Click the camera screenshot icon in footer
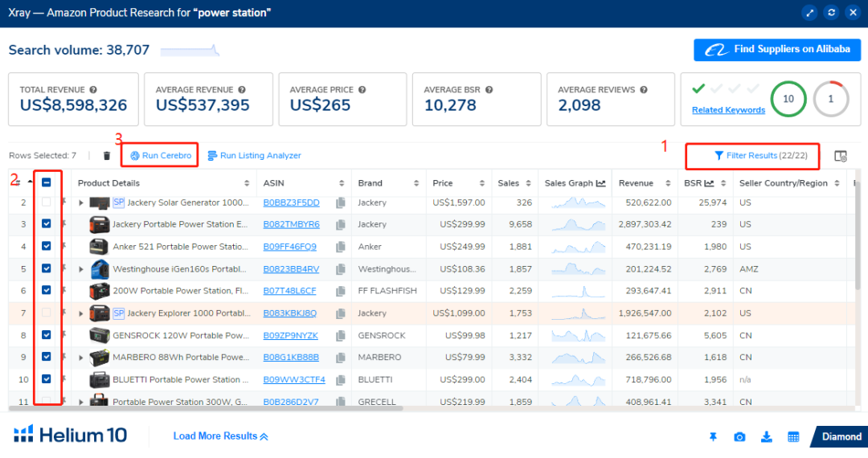This screenshot has width=868, height=458. (739, 436)
